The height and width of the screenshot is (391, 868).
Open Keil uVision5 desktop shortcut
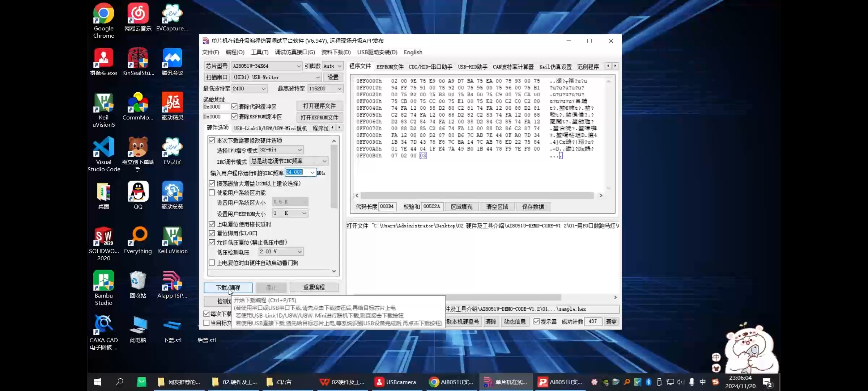(x=103, y=104)
